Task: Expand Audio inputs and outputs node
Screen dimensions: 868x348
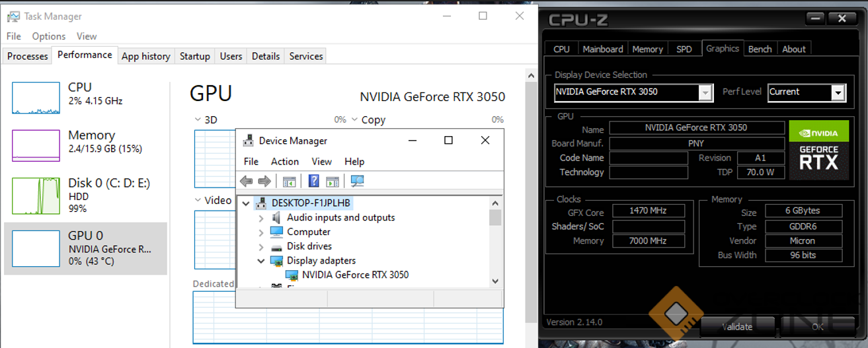Action: pos(260,217)
